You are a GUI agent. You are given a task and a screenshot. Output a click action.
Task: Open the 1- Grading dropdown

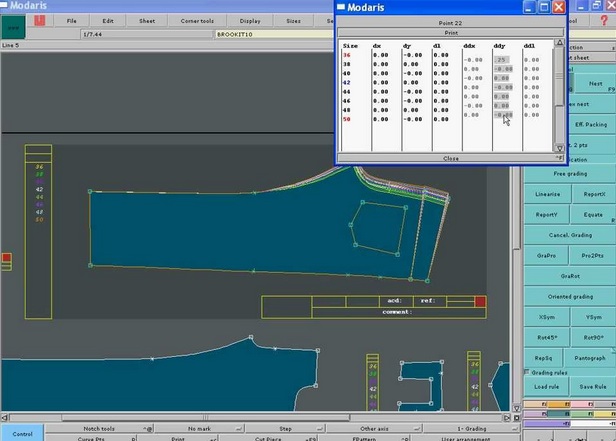[471, 429]
